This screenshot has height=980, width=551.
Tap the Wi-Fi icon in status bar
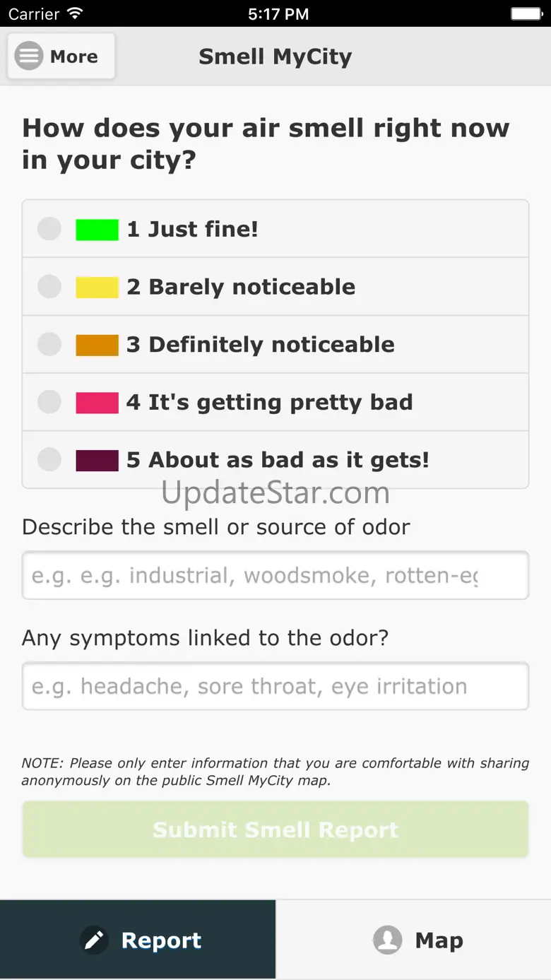[74, 13]
